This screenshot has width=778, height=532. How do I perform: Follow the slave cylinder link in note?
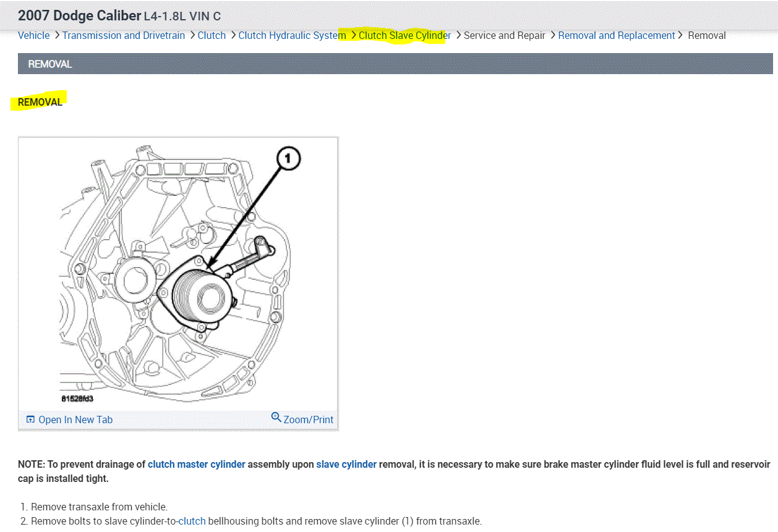(x=346, y=464)
